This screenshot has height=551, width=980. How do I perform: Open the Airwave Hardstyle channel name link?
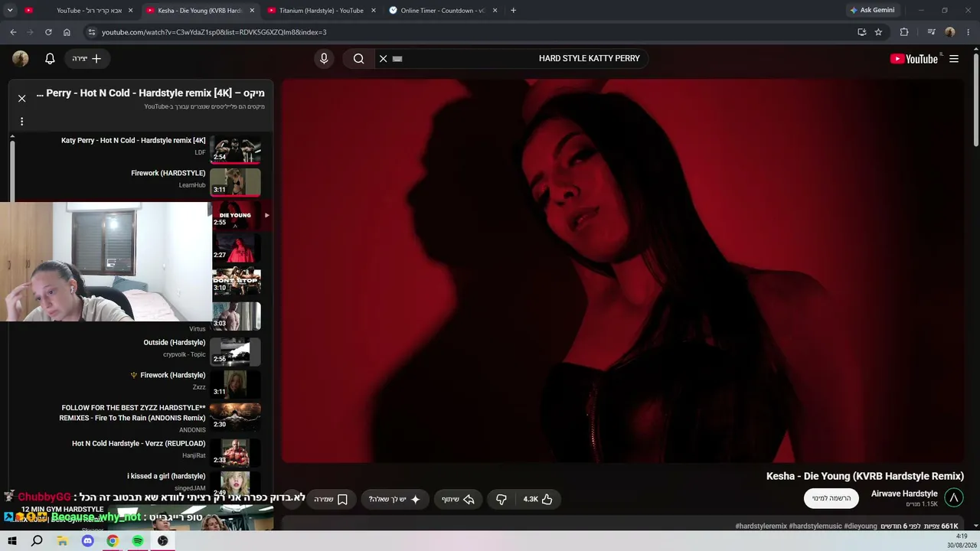[x=904, y=494]
